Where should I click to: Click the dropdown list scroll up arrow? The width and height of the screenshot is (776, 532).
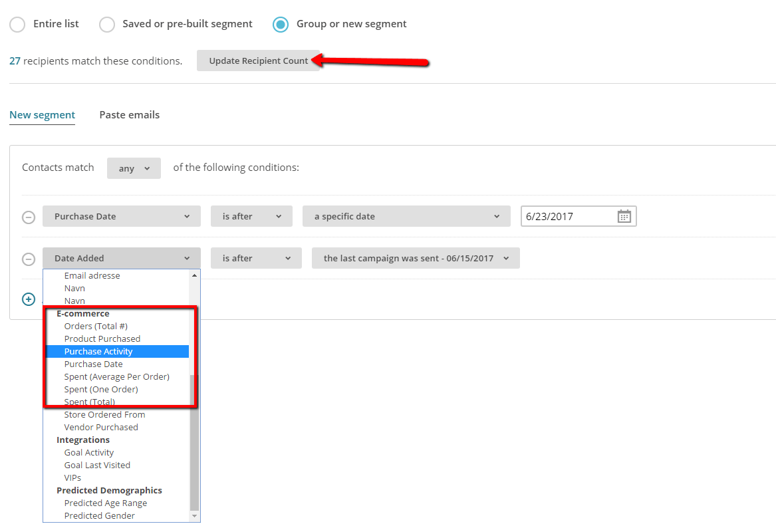194,275
